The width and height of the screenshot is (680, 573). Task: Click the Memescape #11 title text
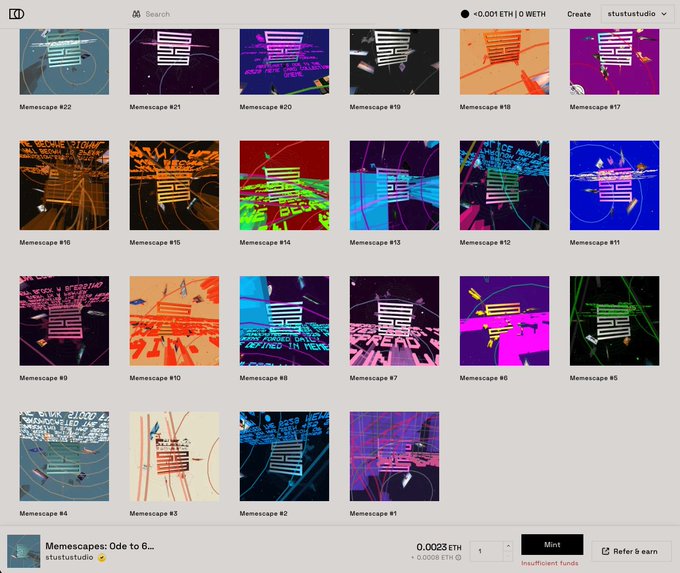click(595, 242)
